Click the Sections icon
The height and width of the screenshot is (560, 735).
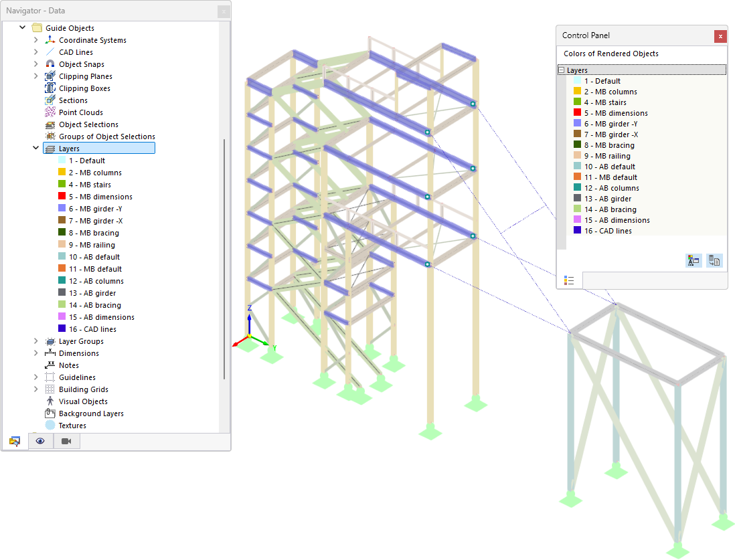(50, 100)
